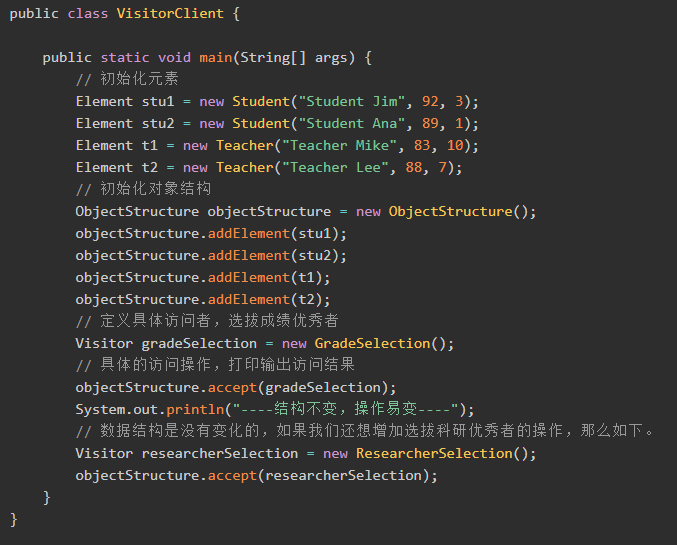677x545 pixels.
Task: Click the number 92 in stu1 line
Action: [430, 101]
